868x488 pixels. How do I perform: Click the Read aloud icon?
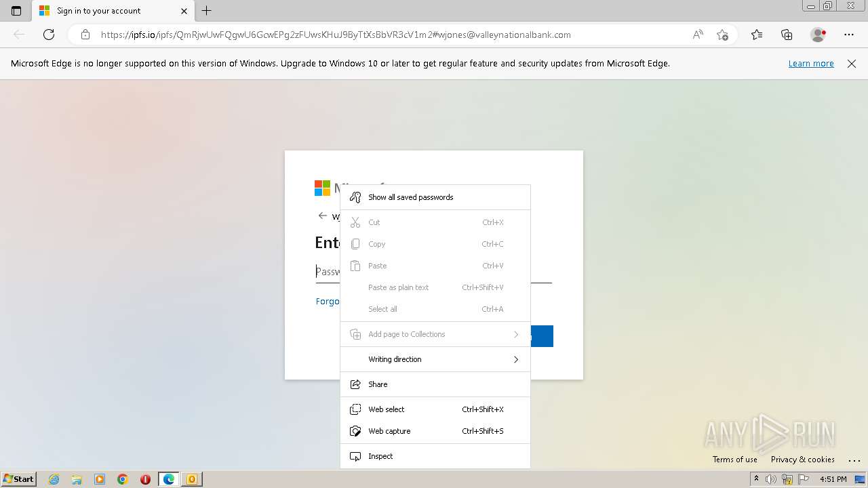[698, 35]
